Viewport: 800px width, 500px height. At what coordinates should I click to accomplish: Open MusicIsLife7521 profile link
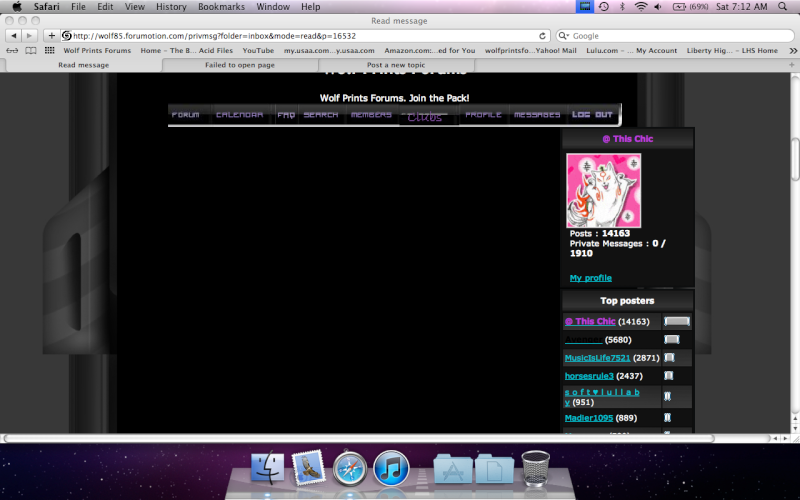click(x=597, y=358)
